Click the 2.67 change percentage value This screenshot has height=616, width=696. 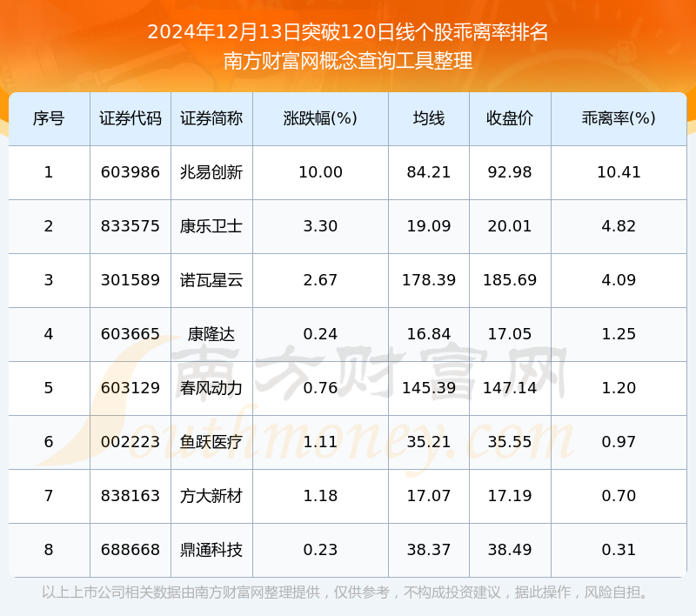pos(320,280)
